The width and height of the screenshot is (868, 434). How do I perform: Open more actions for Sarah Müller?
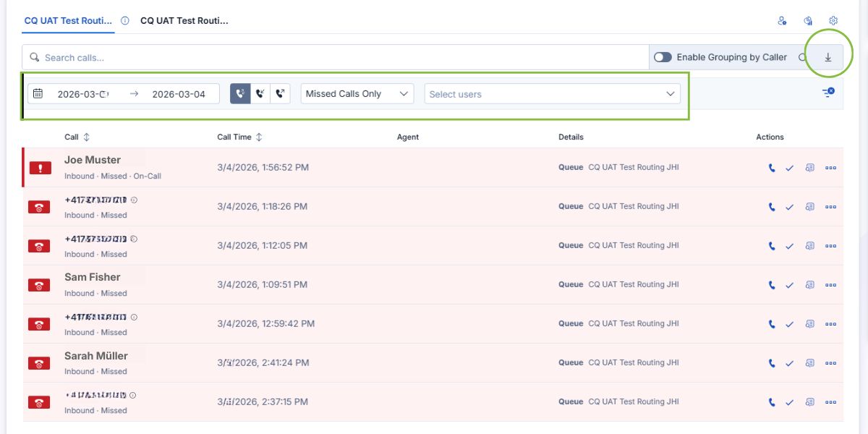click(x=830, y=363)
